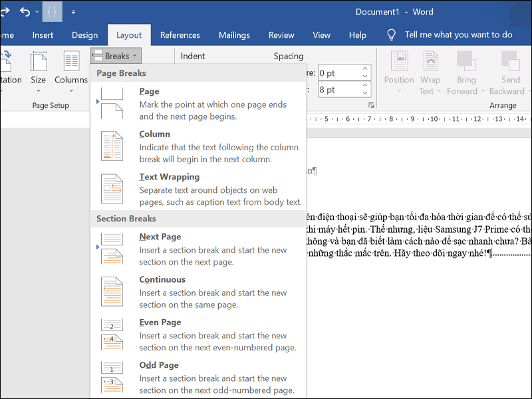Click Tell me what you want to do

(458, 35)
